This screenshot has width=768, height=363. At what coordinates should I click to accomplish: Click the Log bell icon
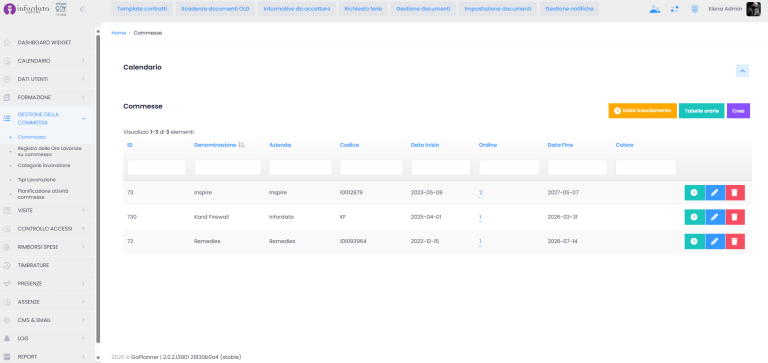[7, 339]
